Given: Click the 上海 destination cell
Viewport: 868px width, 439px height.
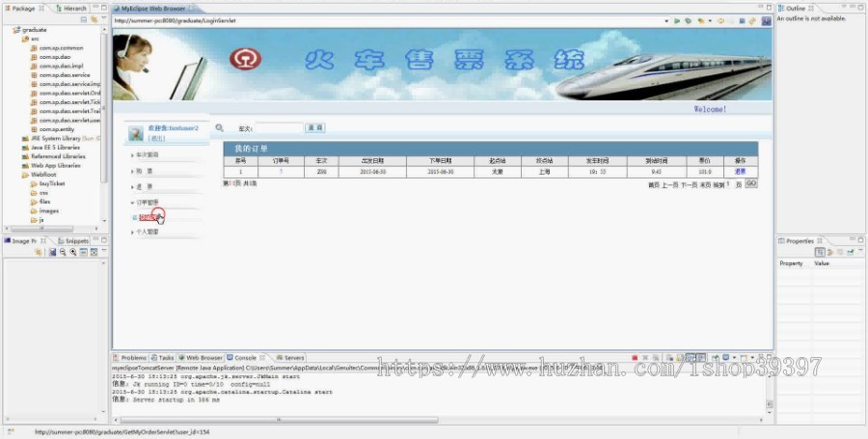Looking at the screenshot, I should [545, 172].
